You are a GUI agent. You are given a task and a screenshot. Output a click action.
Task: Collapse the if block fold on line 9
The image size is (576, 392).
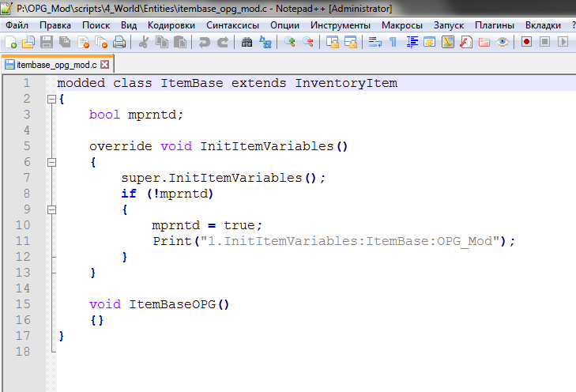(x=52, y=209)
